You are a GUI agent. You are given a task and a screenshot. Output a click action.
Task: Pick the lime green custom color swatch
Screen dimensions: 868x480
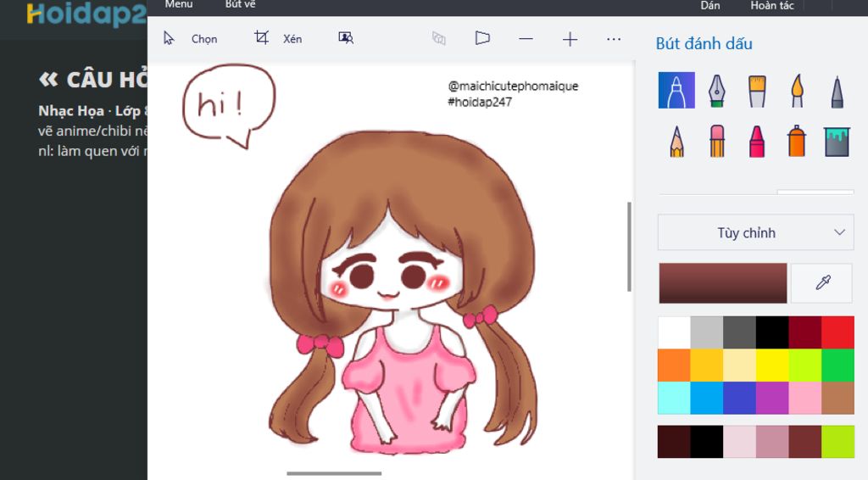coord(837,441)
